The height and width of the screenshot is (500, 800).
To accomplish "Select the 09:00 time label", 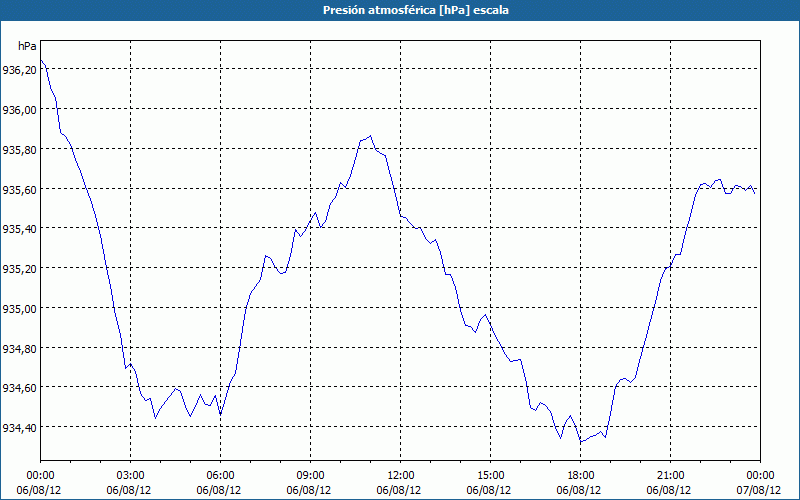I will pyautogui.click(x=310, y=476).
